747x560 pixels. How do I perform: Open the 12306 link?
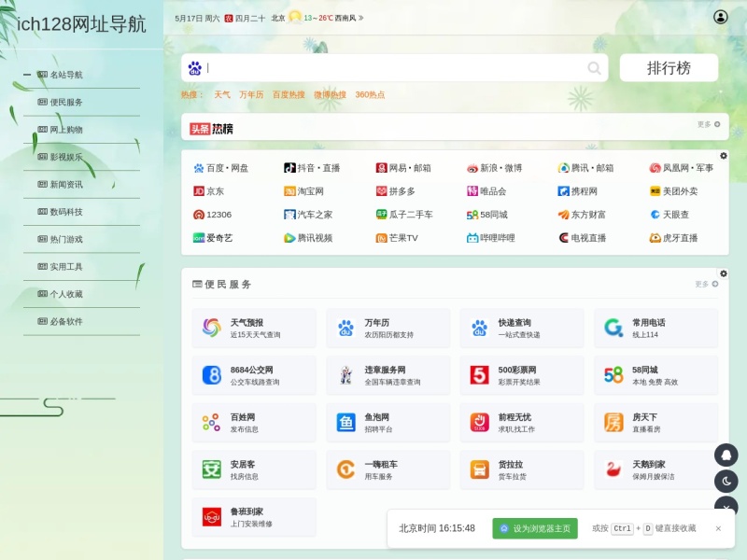pos(213,215)
